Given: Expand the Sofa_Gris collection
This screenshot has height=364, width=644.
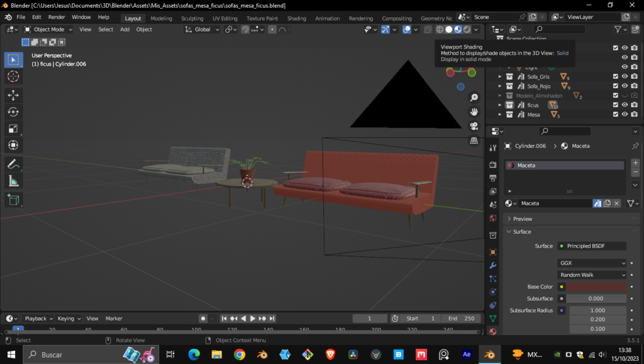Looking at the screenshot, I should 500,76.
